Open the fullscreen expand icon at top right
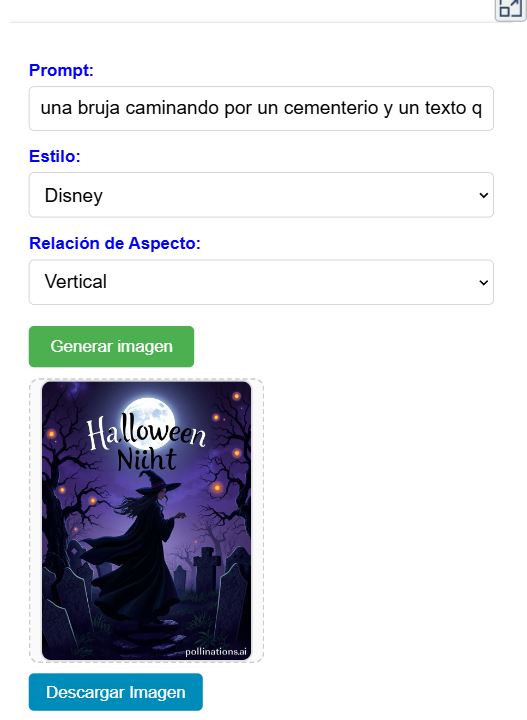Viewport: 527px width, 720px height. point(510,8)
